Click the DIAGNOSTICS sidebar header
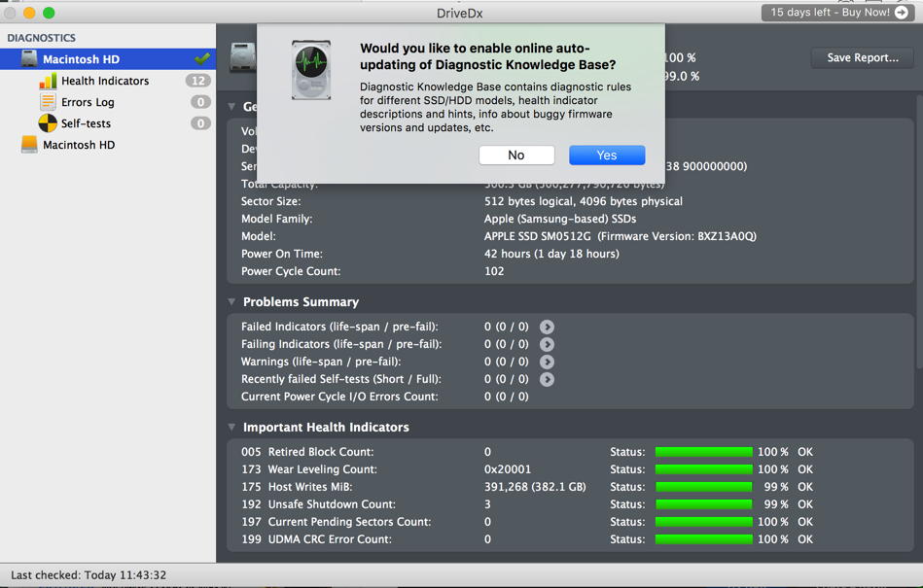 pos(41,38)
